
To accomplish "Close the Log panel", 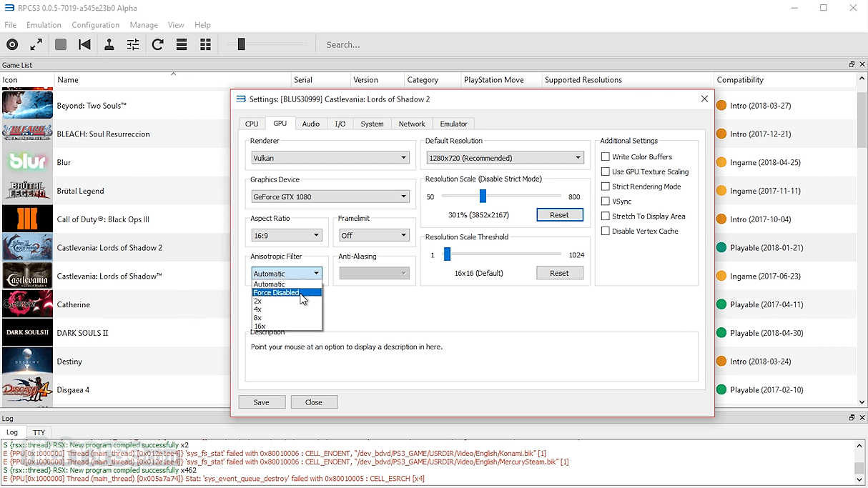I will point(862,418).
